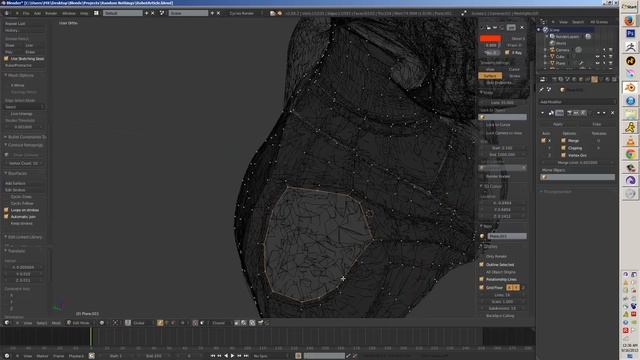The width and height of the screenshot is (640, 360).
Task: Expand the Scene item in outliner
Action: click(539, 30)
